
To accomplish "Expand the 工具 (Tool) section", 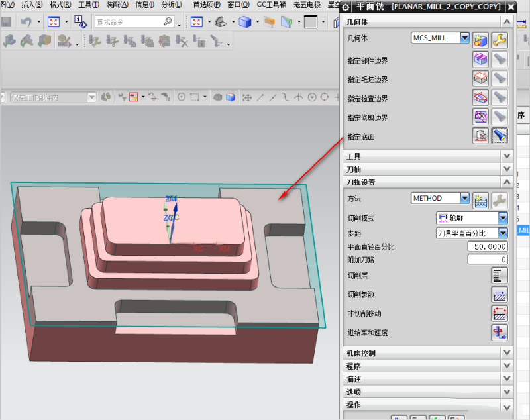I will pos(507,156).
